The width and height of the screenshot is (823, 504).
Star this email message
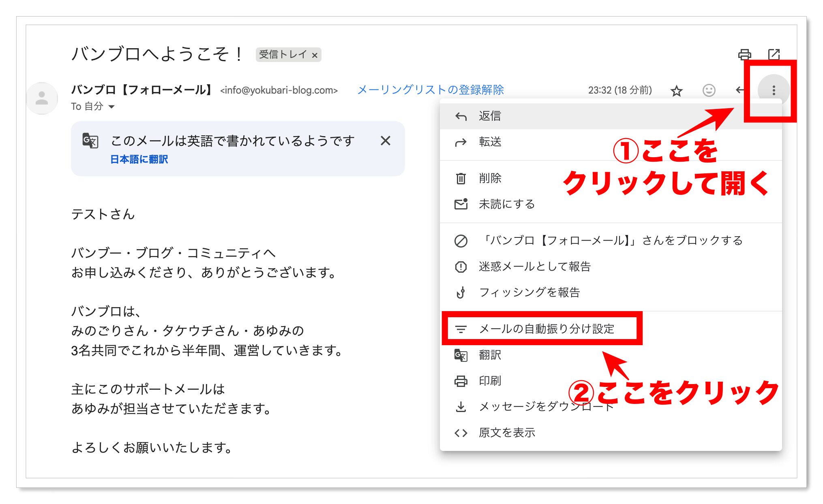pyautogui.click(x=676, y=90)
